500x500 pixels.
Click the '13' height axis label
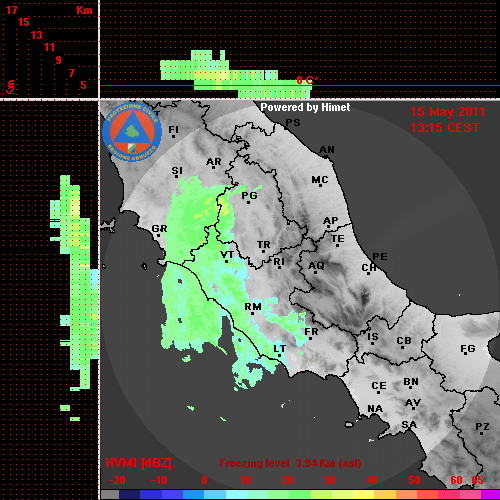37,35
